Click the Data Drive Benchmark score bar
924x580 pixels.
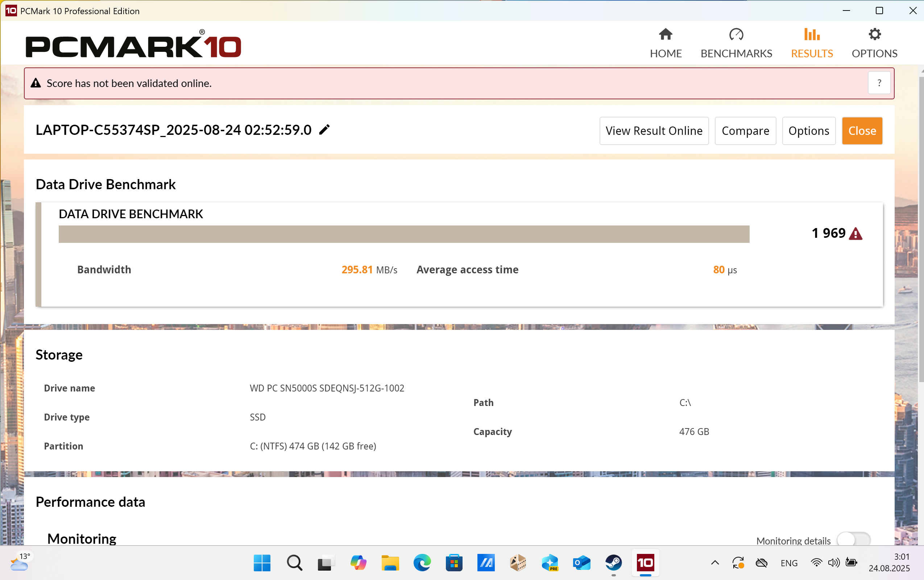[x=403, y=234]
